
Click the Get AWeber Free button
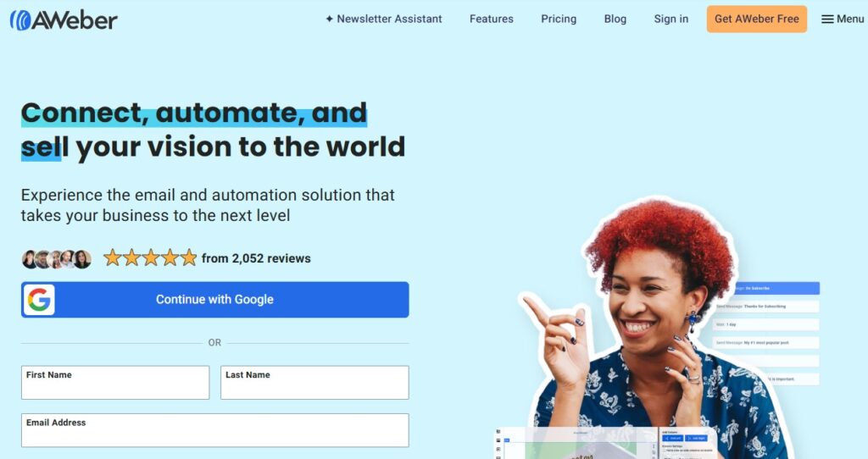point(756,19)
